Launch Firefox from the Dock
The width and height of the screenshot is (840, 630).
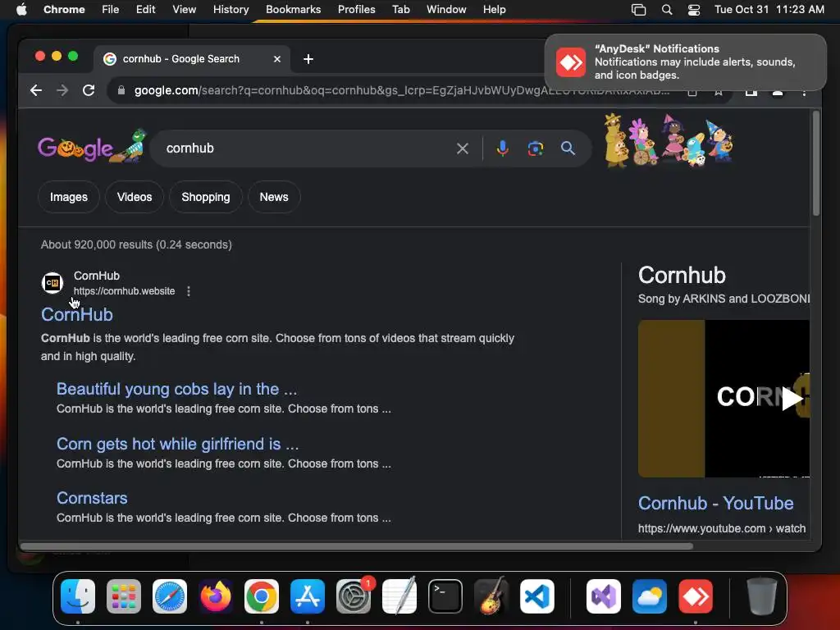coord(216,596)
